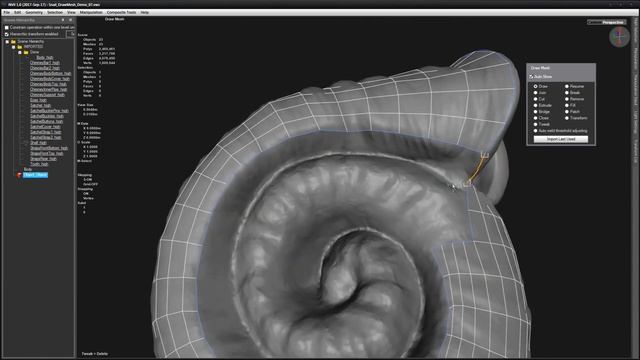Select StrapsFrontBottom_high in the hierarchy
The width and height of the screenshot is (640, 360).
pos(49,148)
